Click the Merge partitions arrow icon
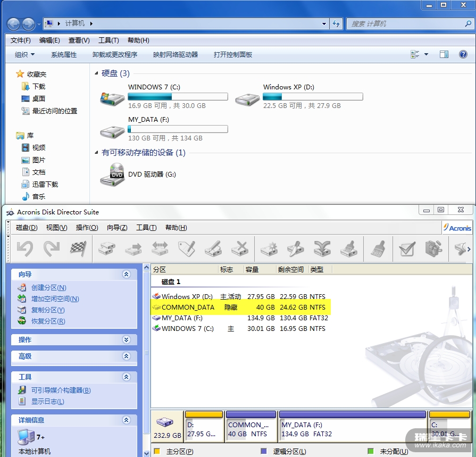Image resolution: width=476 pixels, height=457 pixels. pyautogui.click(x=322, y=249)
